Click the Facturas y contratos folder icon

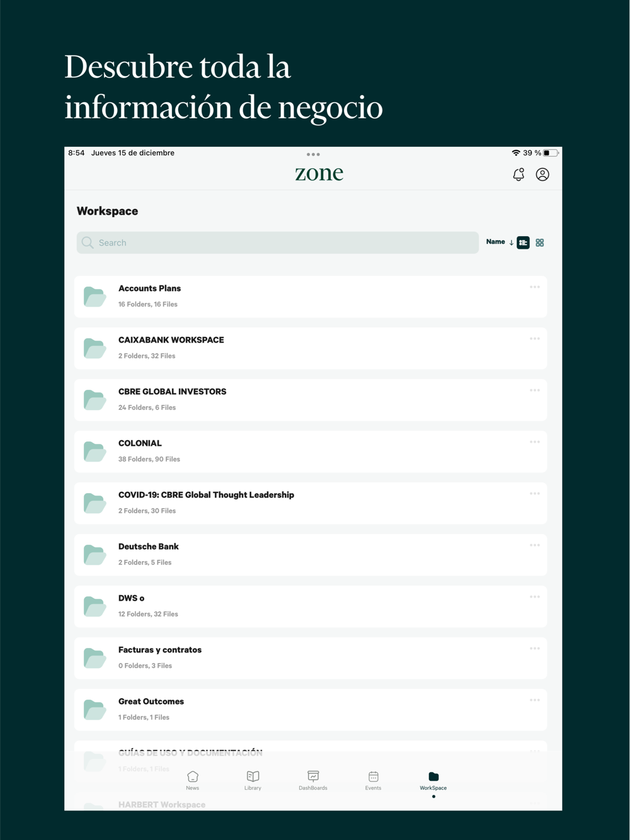[x=94, y=658]
